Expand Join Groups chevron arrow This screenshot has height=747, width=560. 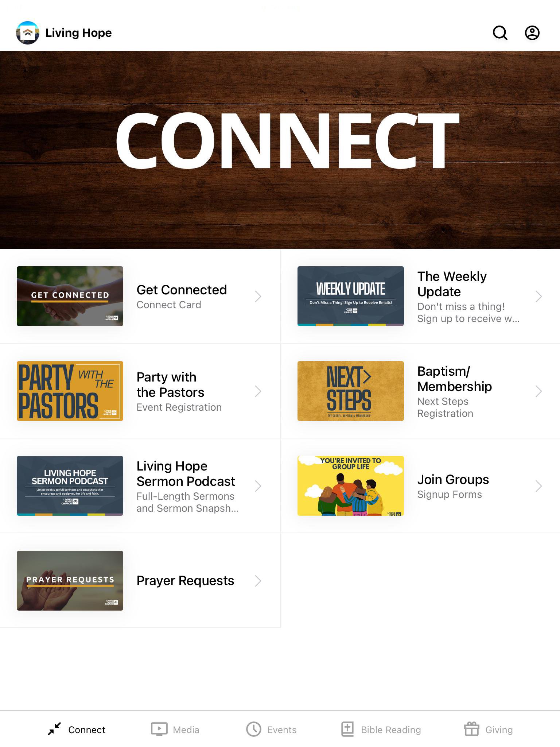pyautogui.click(x=539, y=486)
